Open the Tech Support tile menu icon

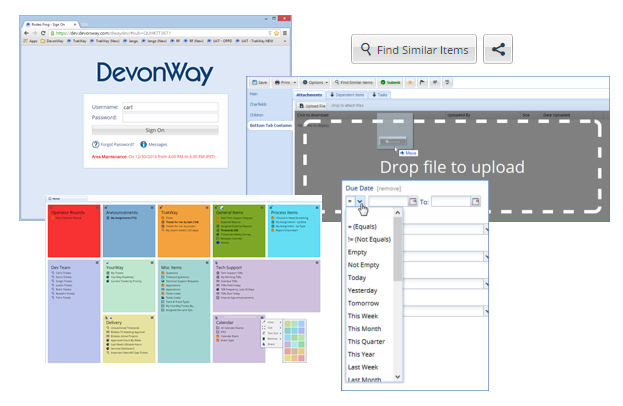pyautogui.click(x=317, y=263)
